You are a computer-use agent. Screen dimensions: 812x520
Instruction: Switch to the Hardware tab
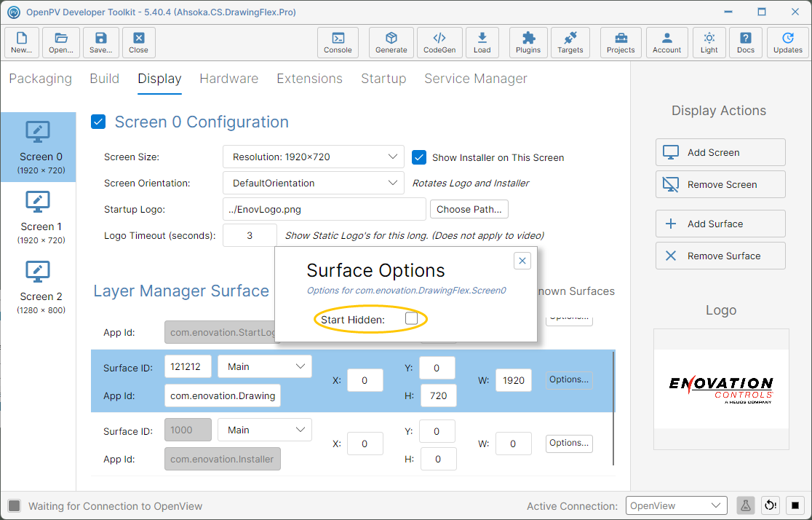click(229, 78)
